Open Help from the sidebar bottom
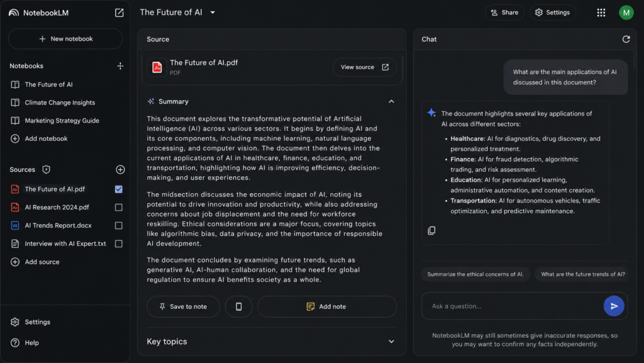 click(x=31, y=342)
